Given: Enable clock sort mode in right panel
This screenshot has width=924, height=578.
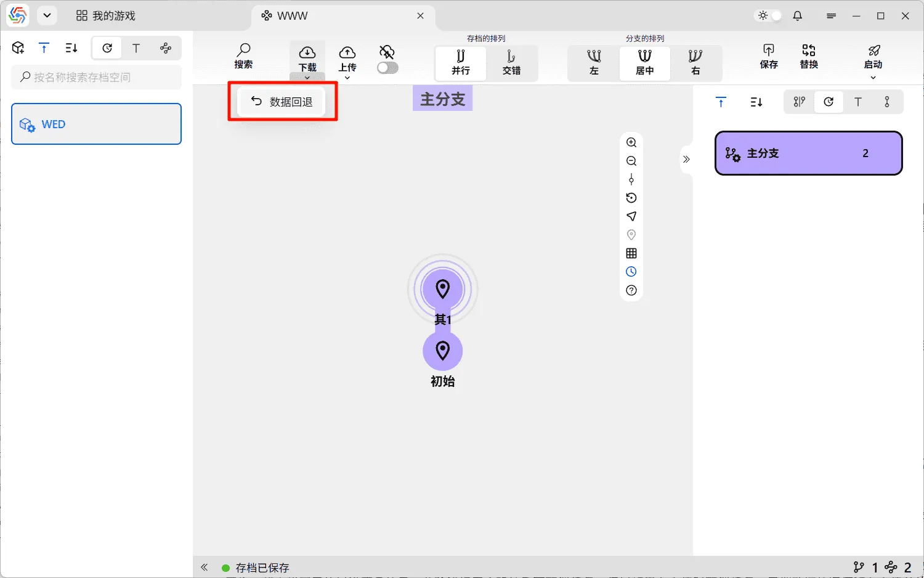Looking at the screenshot, I should (829, 102).
